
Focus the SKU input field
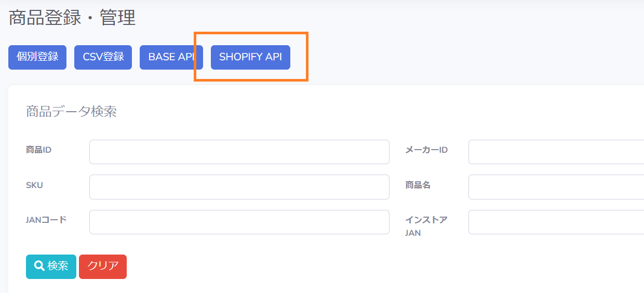(239, 187)
